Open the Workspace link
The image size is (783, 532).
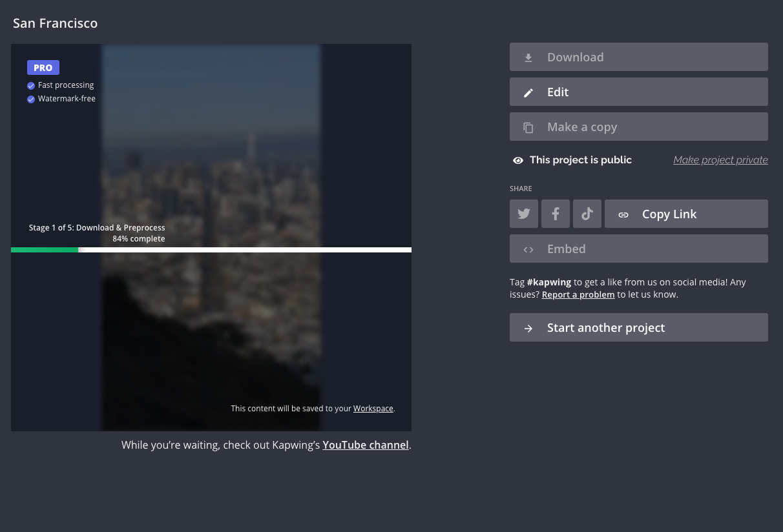point(373,409)
